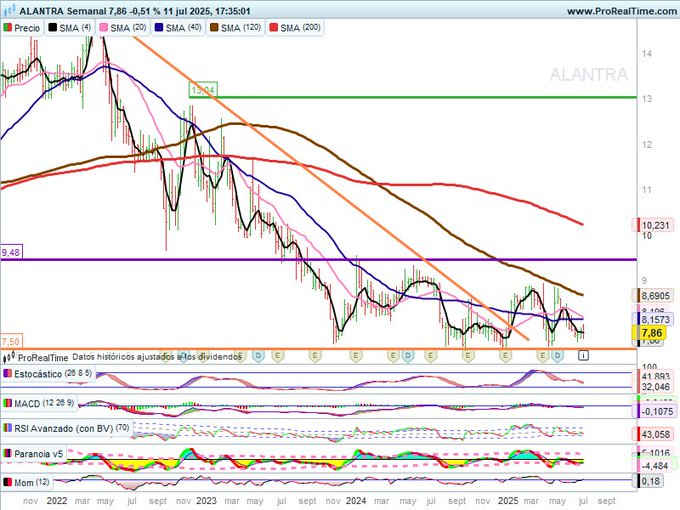
Task: Click the 32,046 stochastic value tag
Action: pyautogui.click(x=655, y=386)
